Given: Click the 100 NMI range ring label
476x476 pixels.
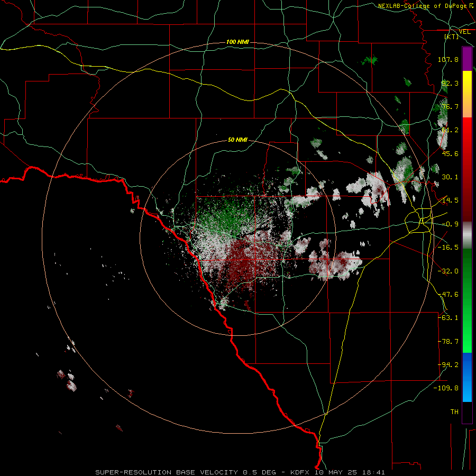Looking at the screenshot, I should 237,42.
